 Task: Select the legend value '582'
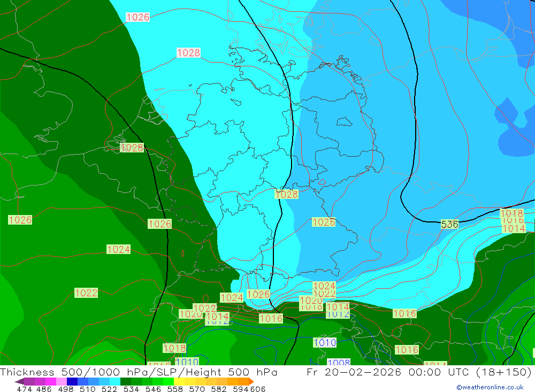tap(218, 389)
